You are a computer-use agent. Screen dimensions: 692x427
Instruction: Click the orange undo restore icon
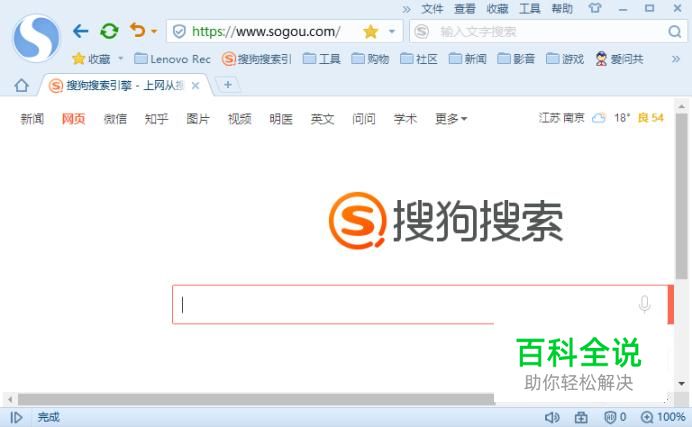pos(138,30)
